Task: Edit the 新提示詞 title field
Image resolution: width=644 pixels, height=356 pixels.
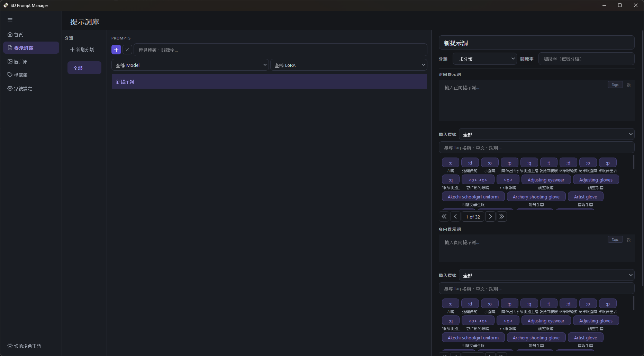Action: [x=536, y=43]
